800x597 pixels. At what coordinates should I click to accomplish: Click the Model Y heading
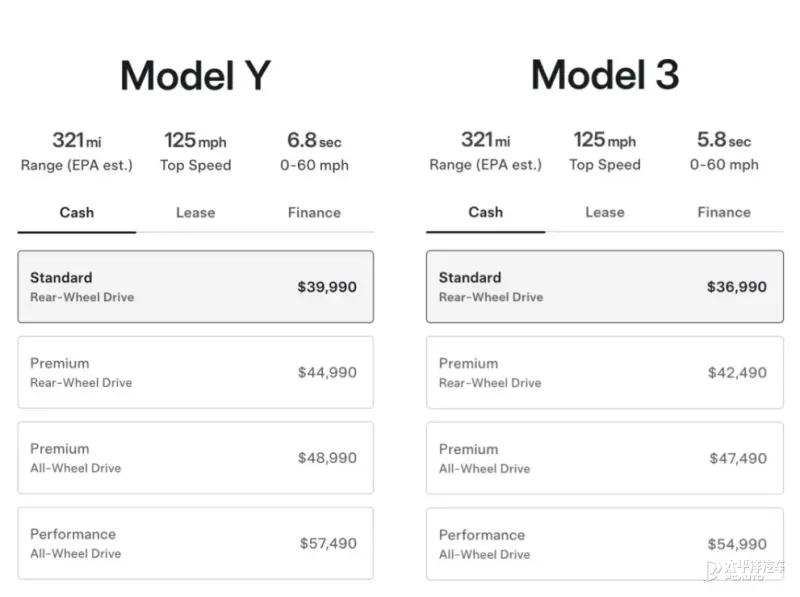[x=195, y=76]
